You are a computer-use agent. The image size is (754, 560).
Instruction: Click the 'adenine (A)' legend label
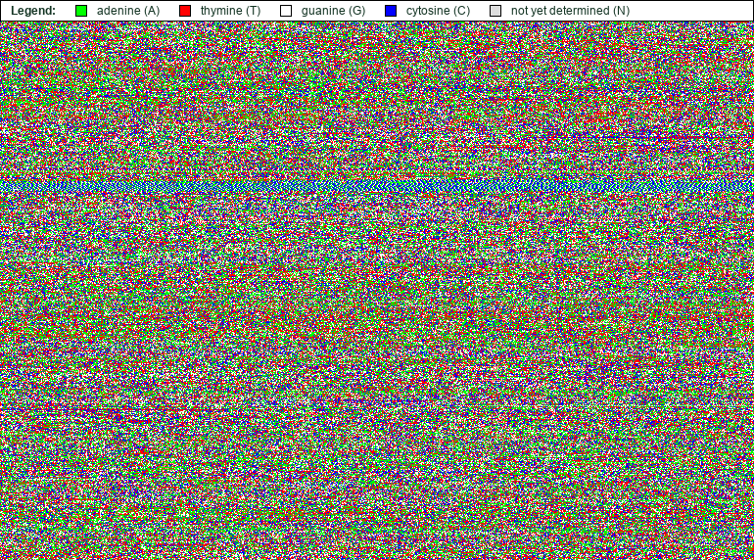pyautogui.click(x=128, y=11)
